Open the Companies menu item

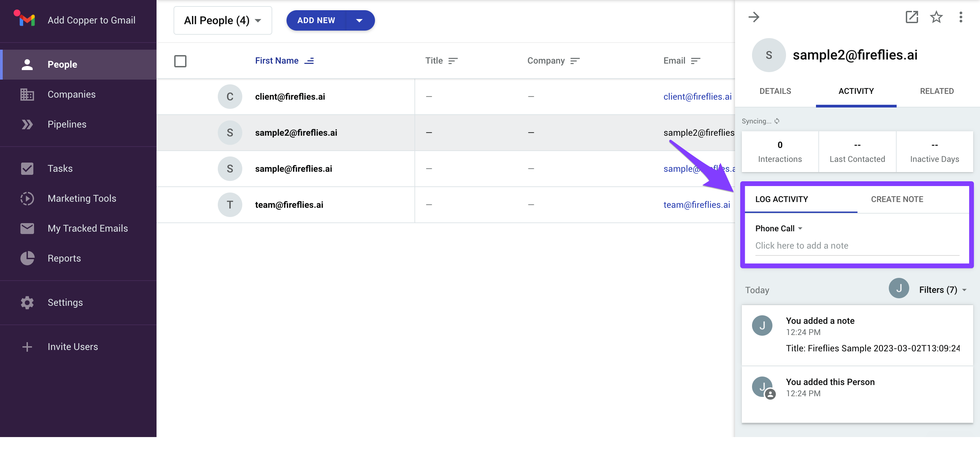tap(71, 94)
